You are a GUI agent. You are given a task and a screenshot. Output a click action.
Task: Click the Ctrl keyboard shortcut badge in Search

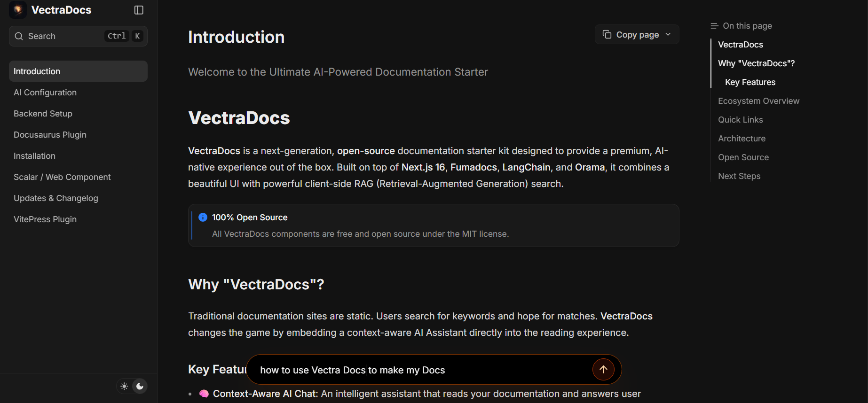coord(117,36)
